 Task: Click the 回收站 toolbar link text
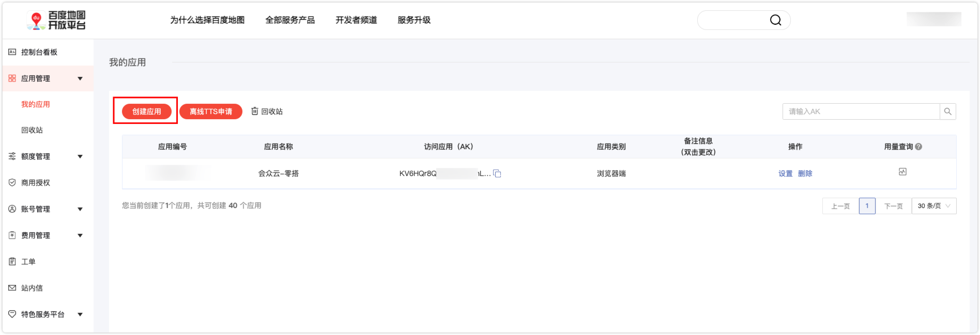(x=272, y=111)
